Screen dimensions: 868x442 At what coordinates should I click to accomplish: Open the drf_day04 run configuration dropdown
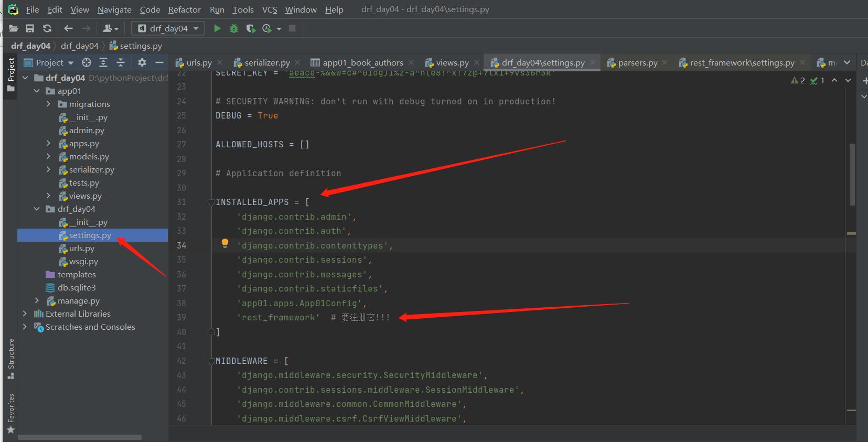click(168, 28)
